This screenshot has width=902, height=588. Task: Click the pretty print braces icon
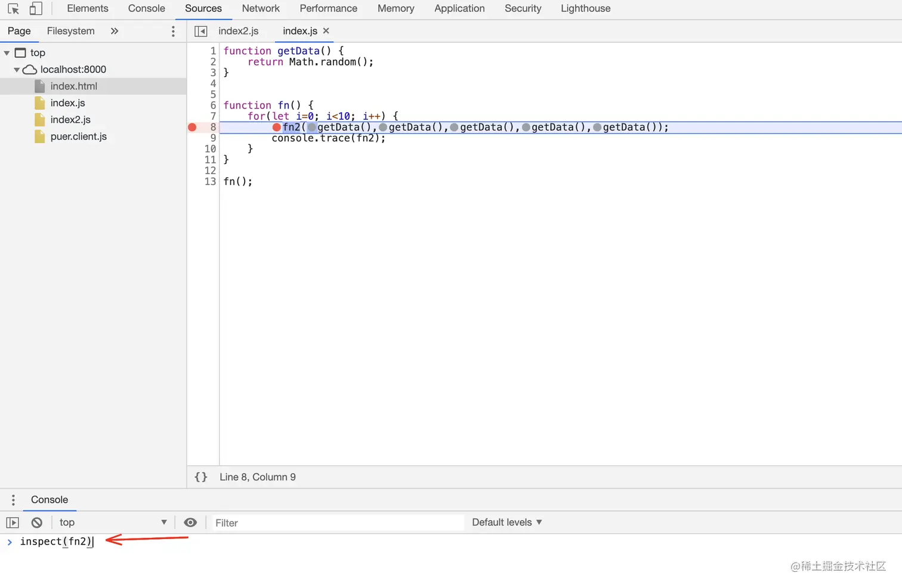coord(201,477)
